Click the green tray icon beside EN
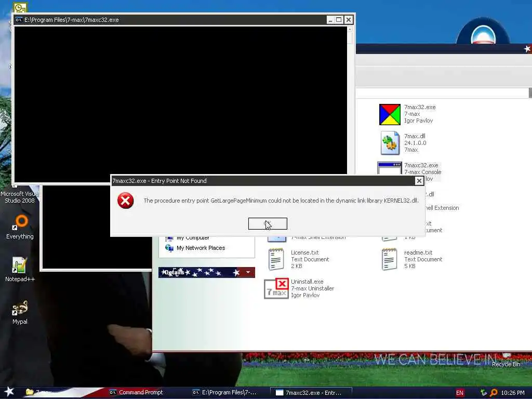This screenshot has height=399, width=532. tap(484, 393)
